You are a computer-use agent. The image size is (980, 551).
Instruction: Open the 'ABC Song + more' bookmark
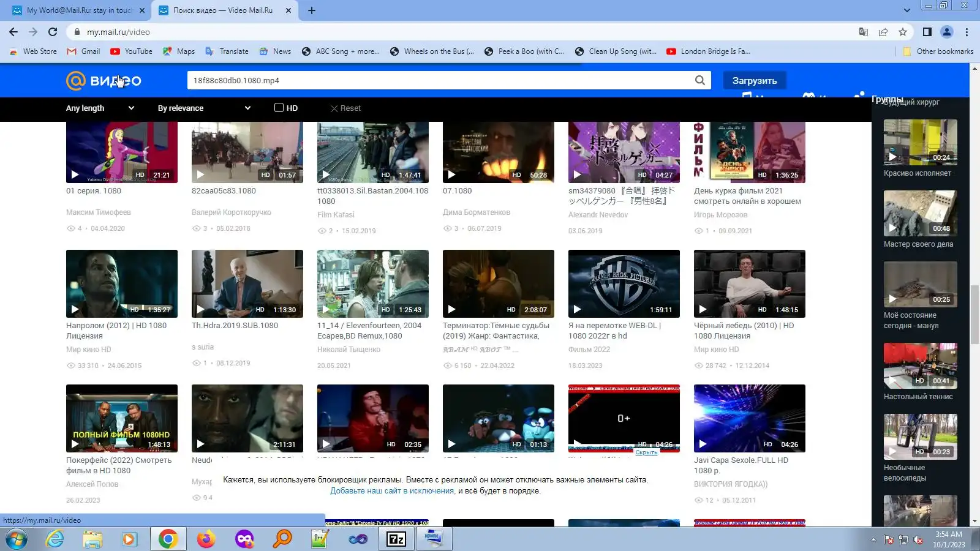[x=341, y=51]
